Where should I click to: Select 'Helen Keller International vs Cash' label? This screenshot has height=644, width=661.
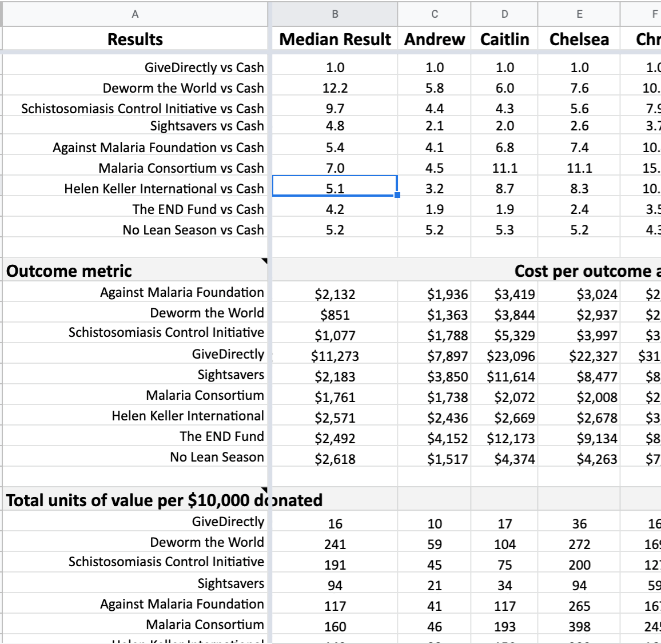coord(164,189)
